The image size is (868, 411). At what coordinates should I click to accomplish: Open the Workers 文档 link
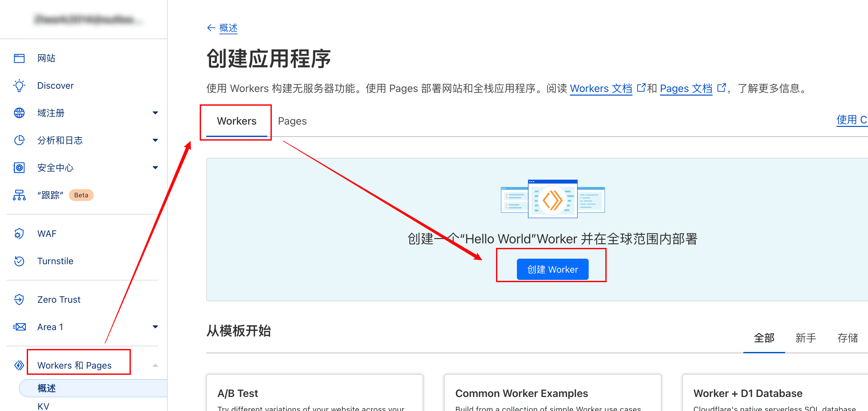(x=600, y=89)
